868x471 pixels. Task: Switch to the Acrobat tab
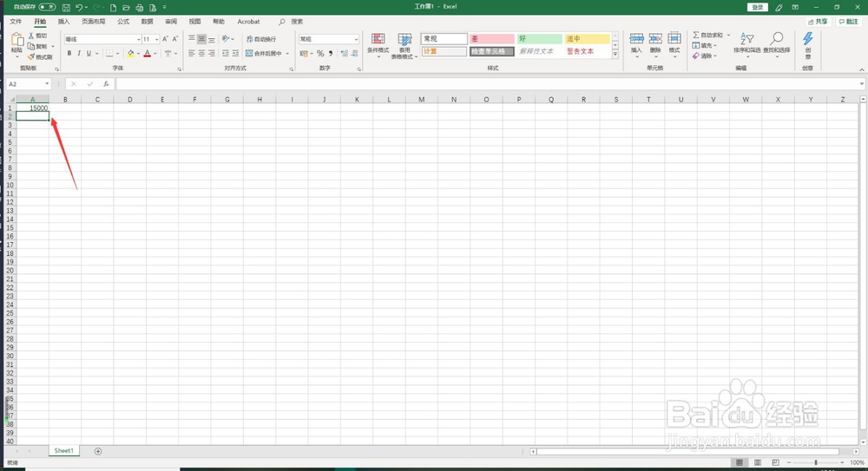tap(248, 22)
